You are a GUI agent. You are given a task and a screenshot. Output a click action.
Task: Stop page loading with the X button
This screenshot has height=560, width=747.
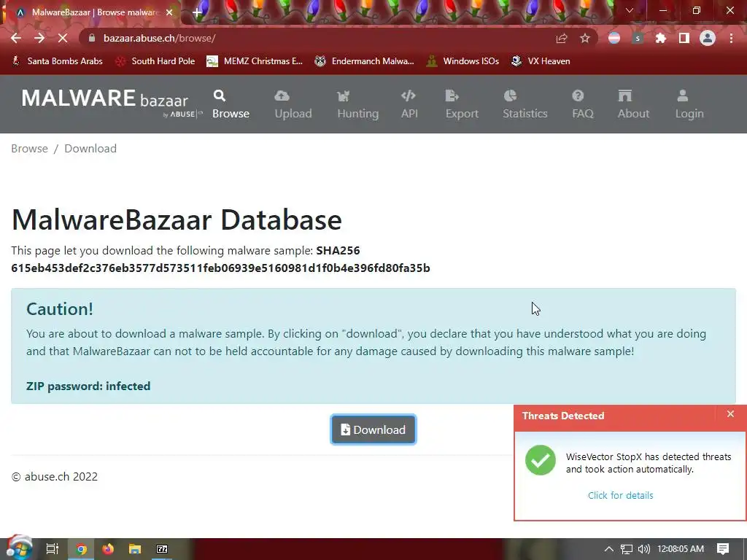(63, 38)
